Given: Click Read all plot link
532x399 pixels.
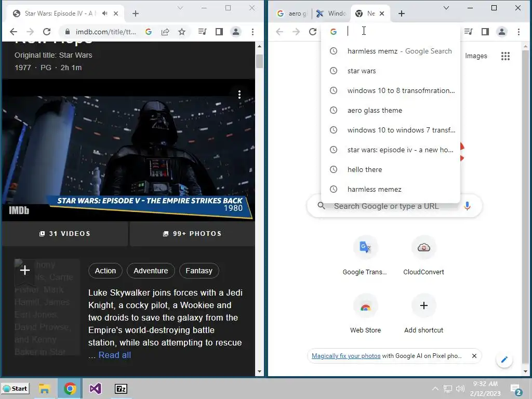Looking at the screenshot, I should pos(115,355).
